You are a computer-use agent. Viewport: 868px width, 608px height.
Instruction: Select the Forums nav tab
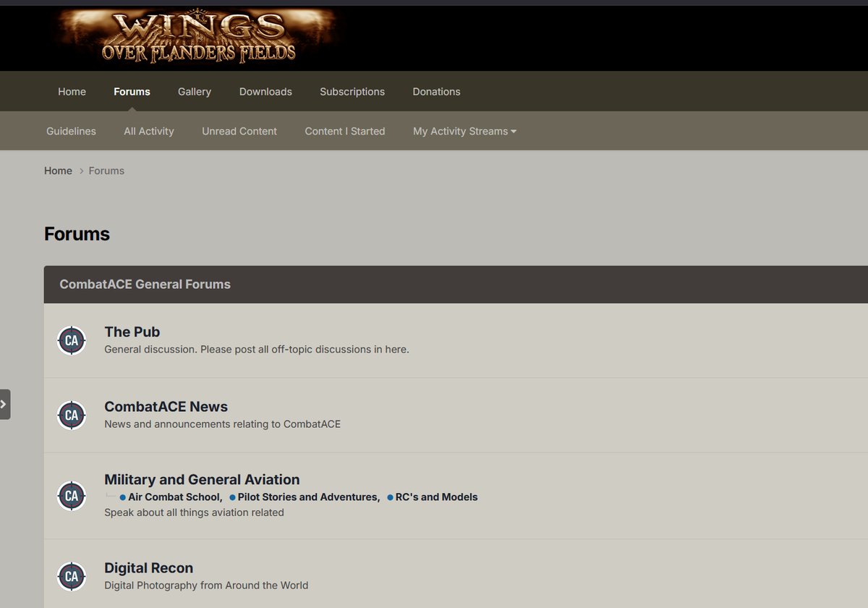pyautogui.click(x=132, y=91)
